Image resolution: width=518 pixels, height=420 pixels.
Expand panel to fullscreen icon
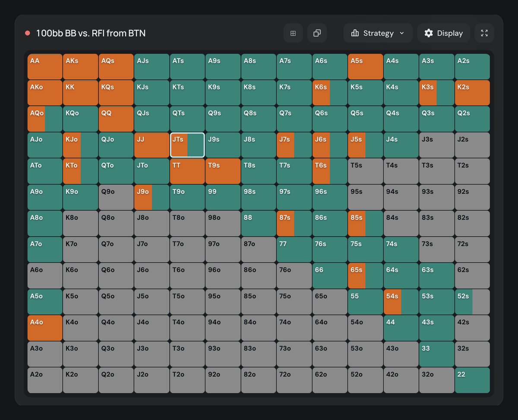[484, 33]
